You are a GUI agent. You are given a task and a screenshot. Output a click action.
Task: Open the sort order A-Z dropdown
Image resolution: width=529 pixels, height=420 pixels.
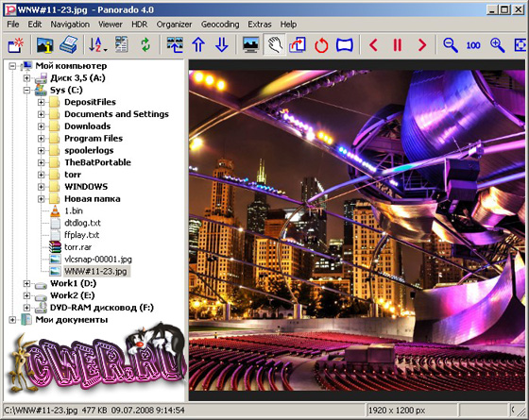tap(97, 44)
